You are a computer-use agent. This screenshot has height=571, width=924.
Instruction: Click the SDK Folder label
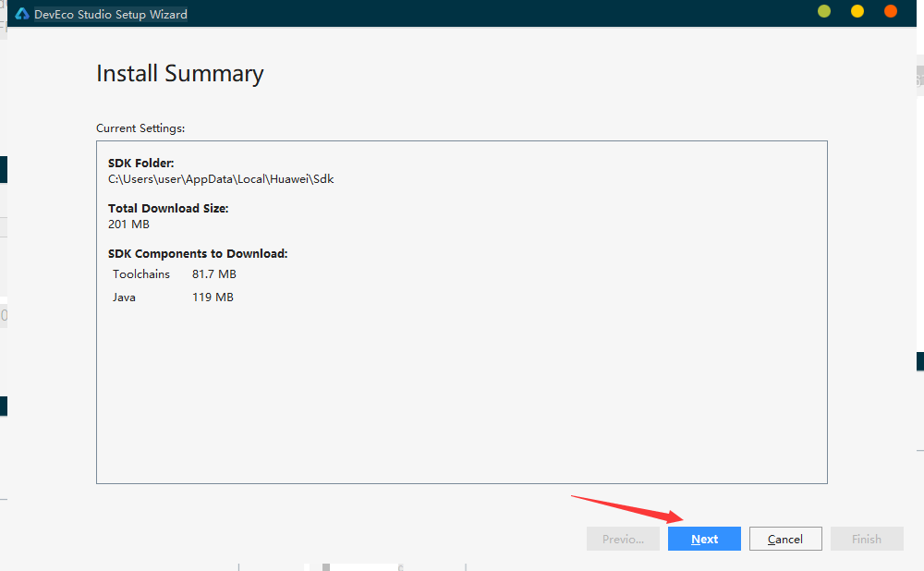point(140,164)
